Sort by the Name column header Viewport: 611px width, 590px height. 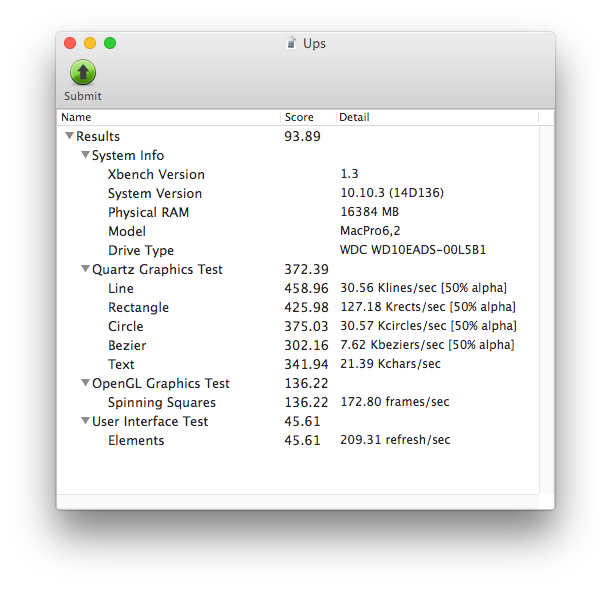pos(168,117)
